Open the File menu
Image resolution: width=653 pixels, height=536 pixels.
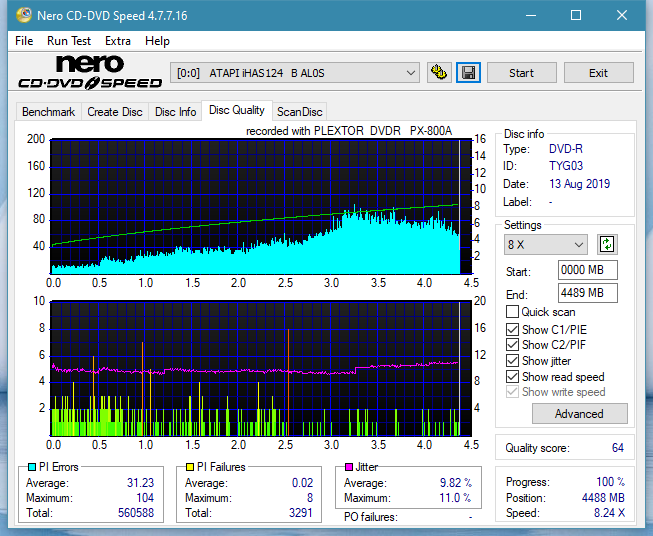coord(24,41)
